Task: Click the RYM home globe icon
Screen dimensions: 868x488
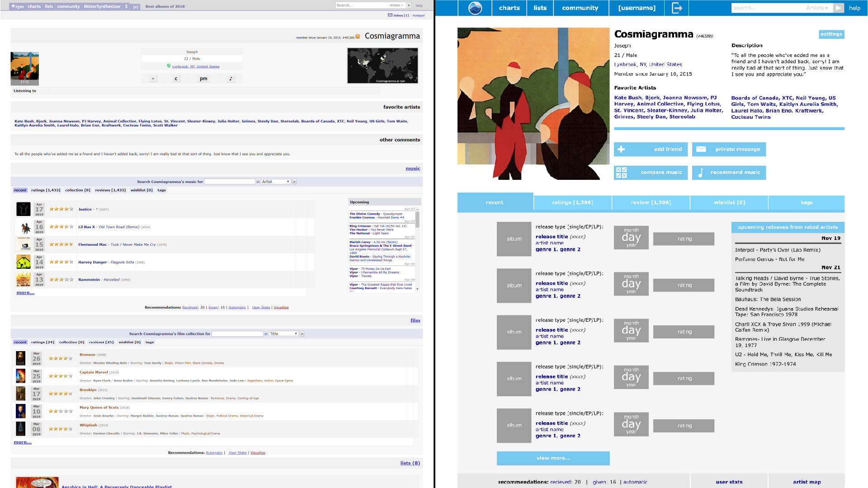Action: (476, 8)
